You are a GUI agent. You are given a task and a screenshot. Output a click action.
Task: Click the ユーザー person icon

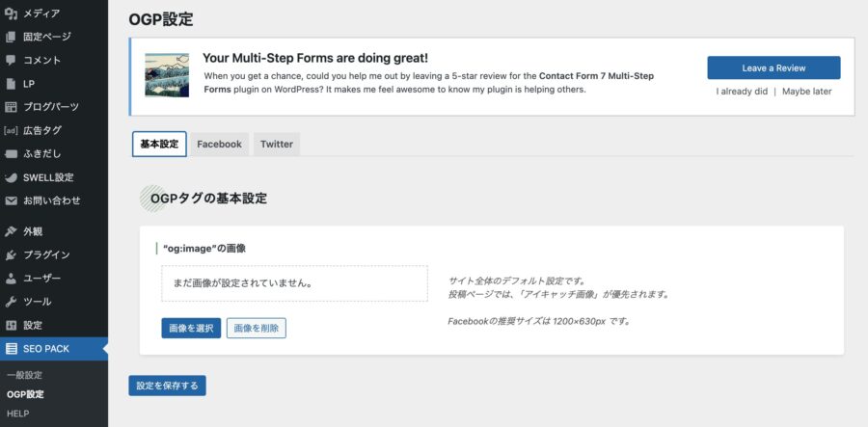11,279
